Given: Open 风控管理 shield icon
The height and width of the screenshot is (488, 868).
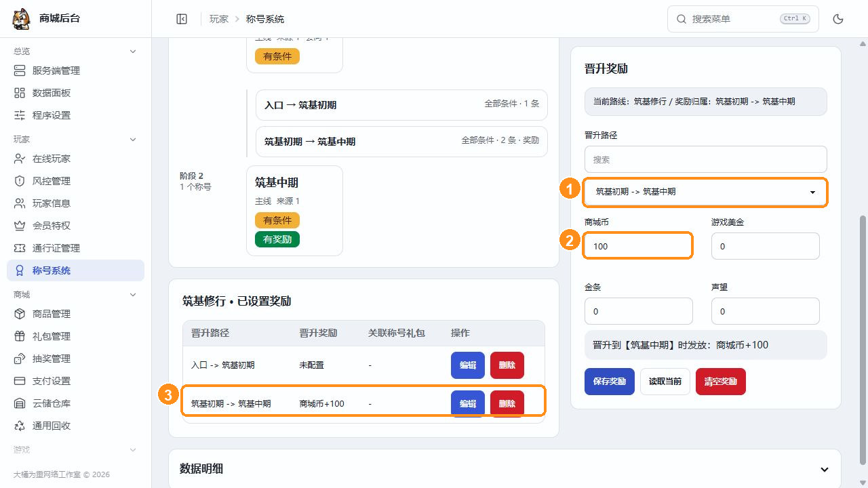Looking at the screenshot, I should [x=20, y=181].
